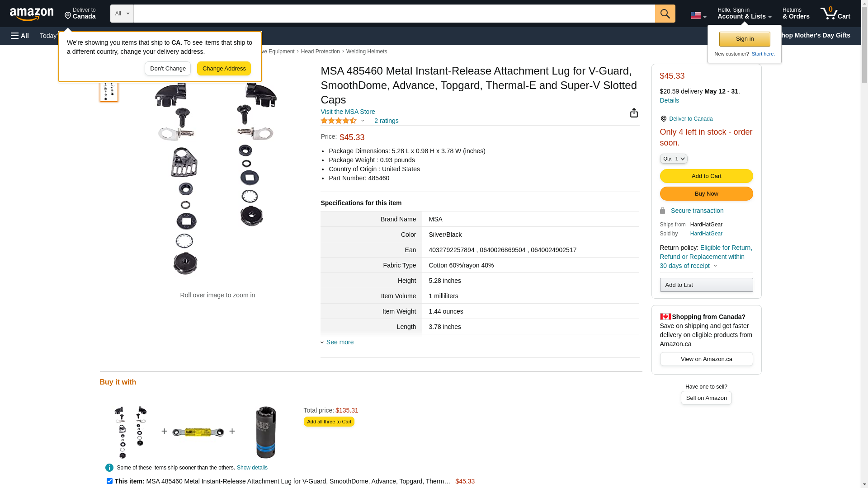
Task: Expand the return policy details chevron
Action: point(715,266)
